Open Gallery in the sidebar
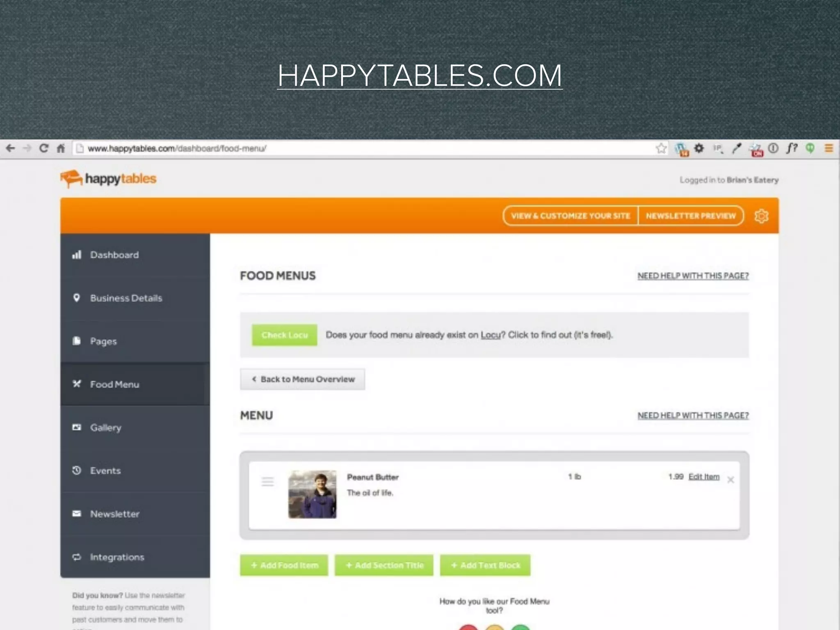 pyautogui.click(x=135, y=428)
